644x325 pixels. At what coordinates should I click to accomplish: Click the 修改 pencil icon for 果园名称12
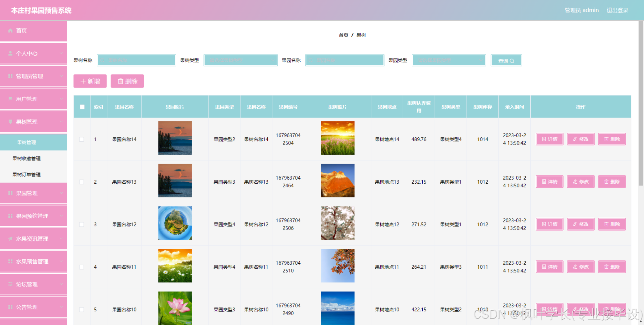575,224
